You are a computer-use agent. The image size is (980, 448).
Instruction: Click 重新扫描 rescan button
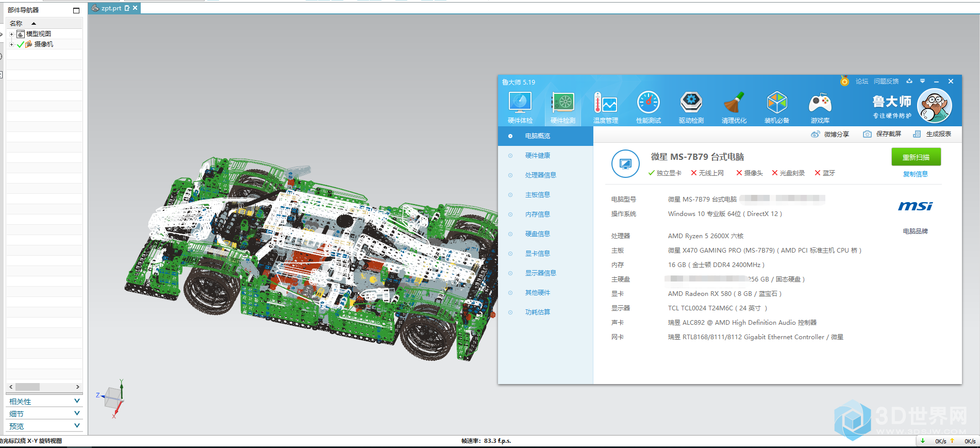[916, 157]
